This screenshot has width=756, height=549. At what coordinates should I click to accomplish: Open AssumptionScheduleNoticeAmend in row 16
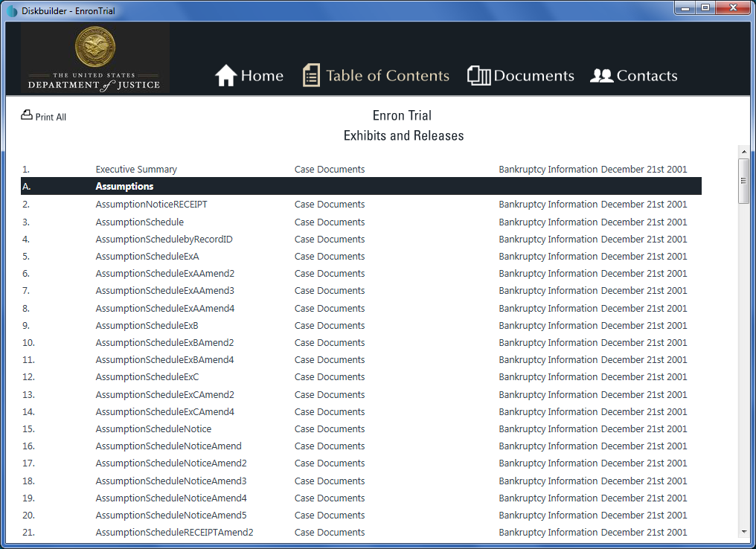[168, 446]
